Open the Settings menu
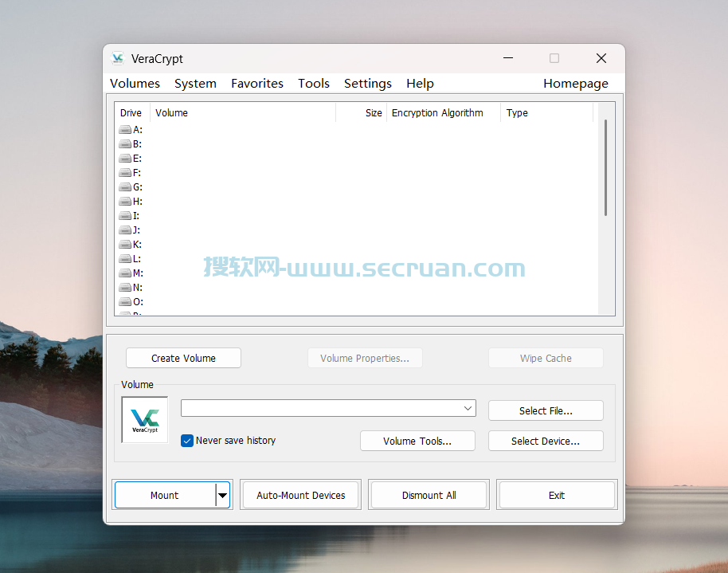 click(368, 84)
